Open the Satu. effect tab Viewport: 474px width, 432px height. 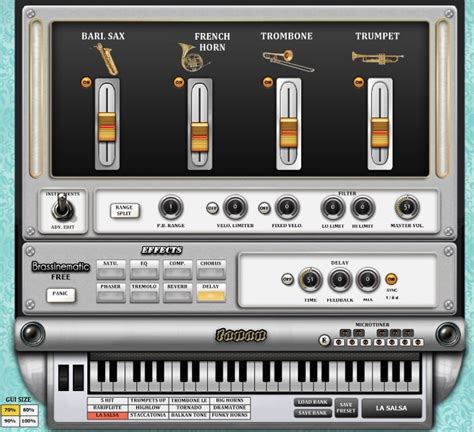111,270
